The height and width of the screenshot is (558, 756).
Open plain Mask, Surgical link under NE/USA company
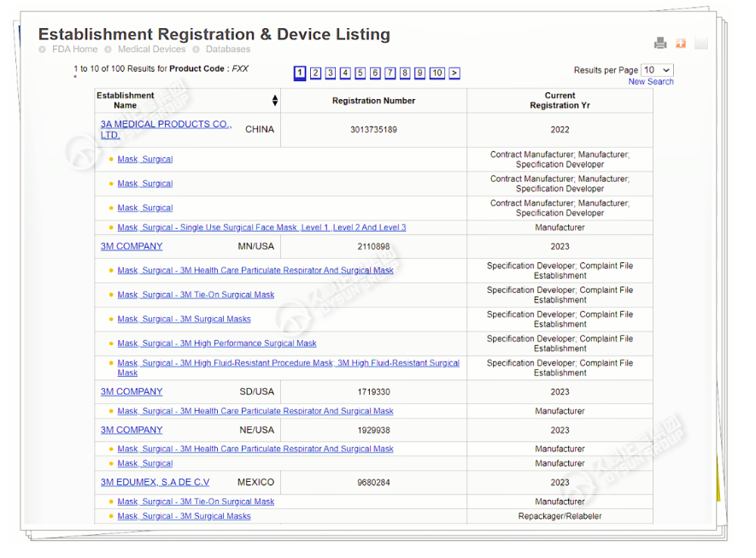point(144,463)
